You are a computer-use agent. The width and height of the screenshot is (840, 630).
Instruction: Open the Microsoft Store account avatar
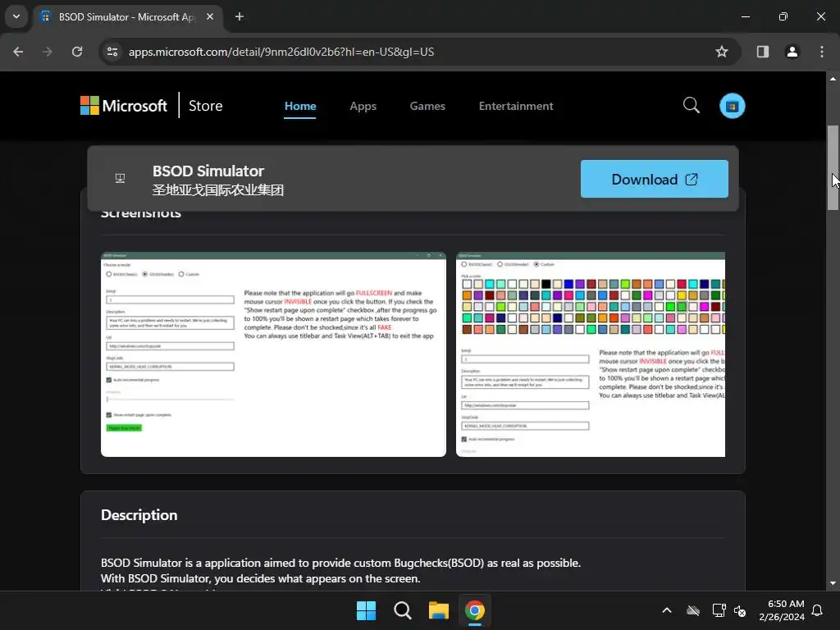732,106
